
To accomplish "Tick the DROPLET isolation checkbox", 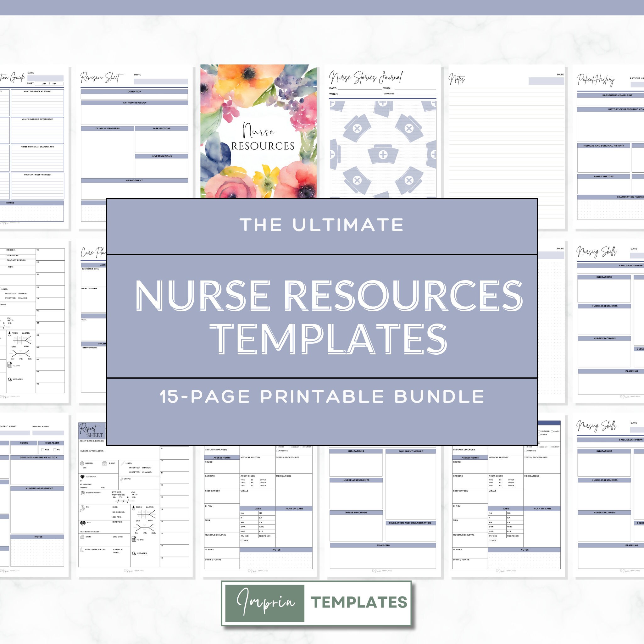I will (x=290, y=447).
